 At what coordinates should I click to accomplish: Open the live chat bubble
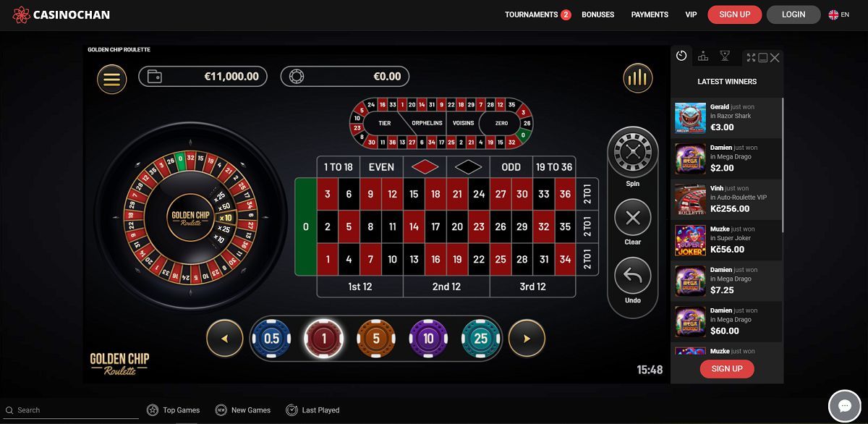pos(843,405)
